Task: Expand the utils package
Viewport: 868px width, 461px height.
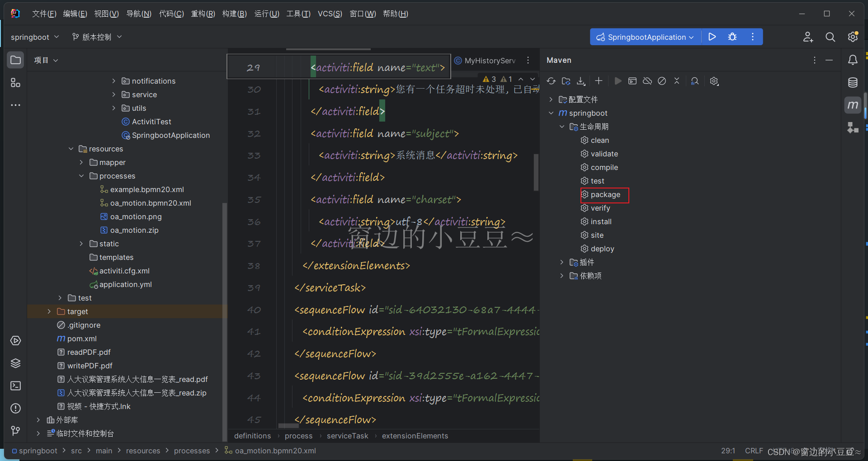Action: coord(114,108)
